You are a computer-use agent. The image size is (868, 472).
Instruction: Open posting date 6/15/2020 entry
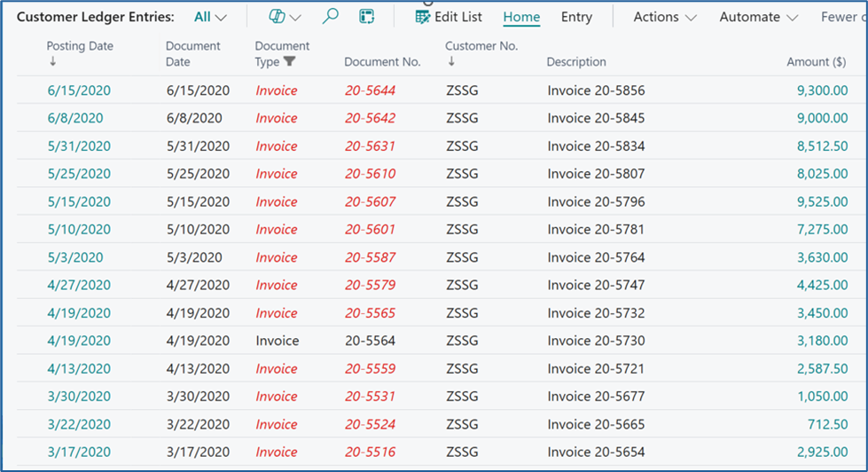[79, 90]
